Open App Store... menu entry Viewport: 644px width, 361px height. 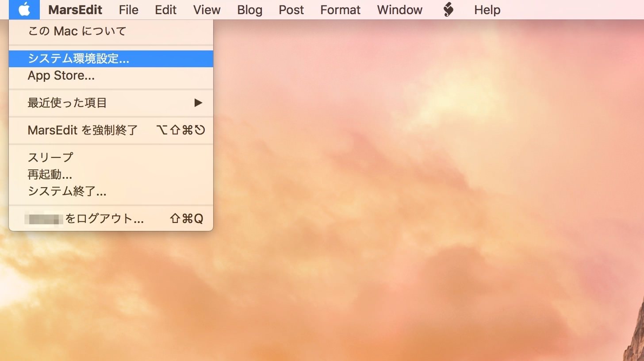click(x=111, y=76)
